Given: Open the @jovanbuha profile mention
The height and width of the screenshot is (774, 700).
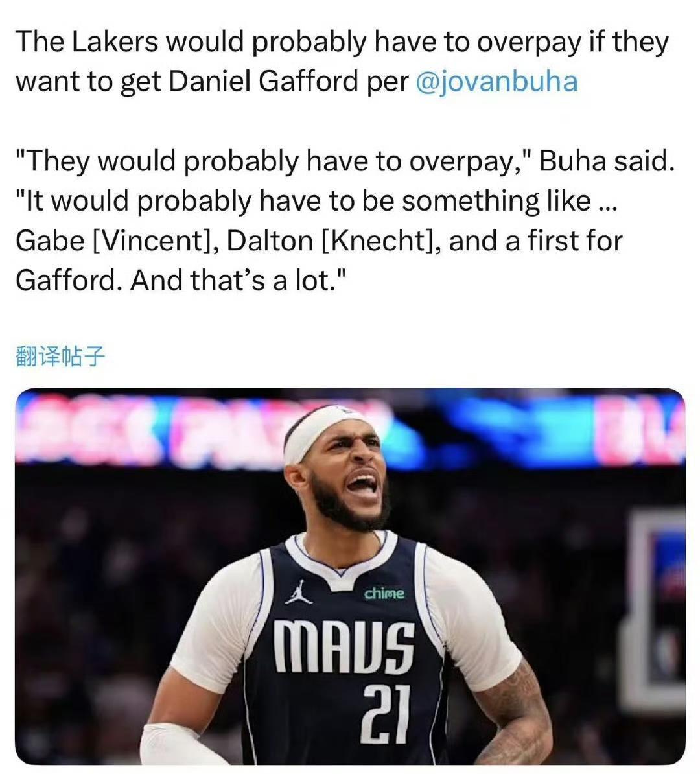Looking at the screenshot, I should [x=496, y=82].
